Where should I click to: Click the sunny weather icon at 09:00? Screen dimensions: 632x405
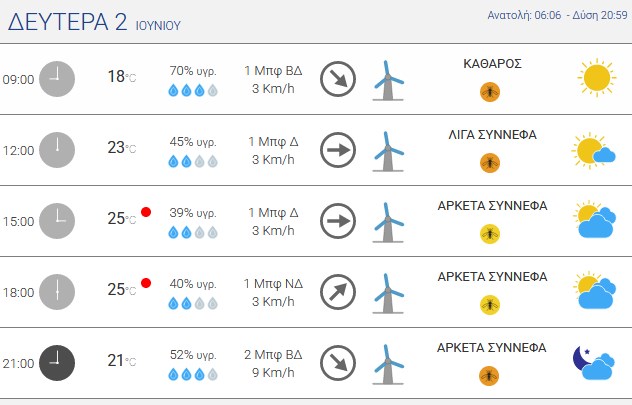597,77
